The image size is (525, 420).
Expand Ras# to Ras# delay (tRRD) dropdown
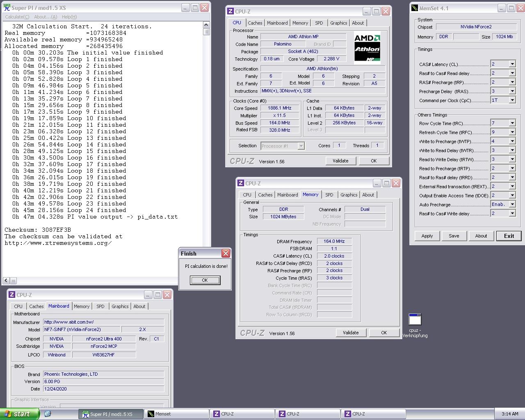tap(512, 177)
